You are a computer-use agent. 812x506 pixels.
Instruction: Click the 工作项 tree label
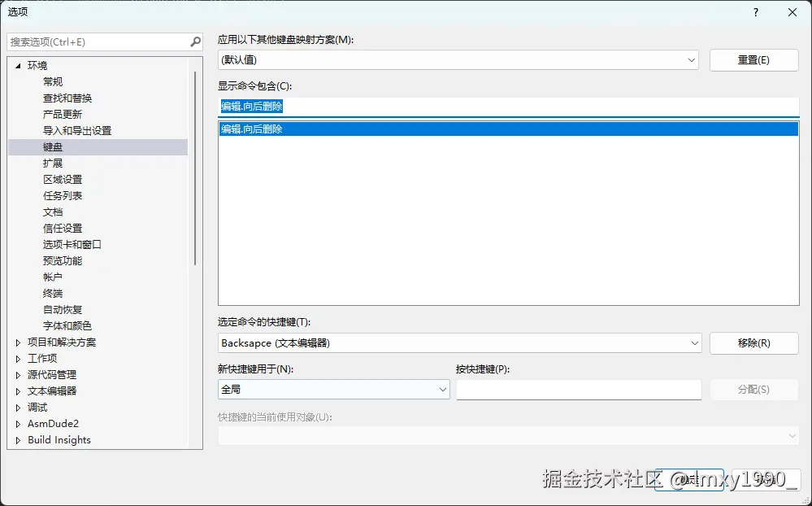[42, 359]
